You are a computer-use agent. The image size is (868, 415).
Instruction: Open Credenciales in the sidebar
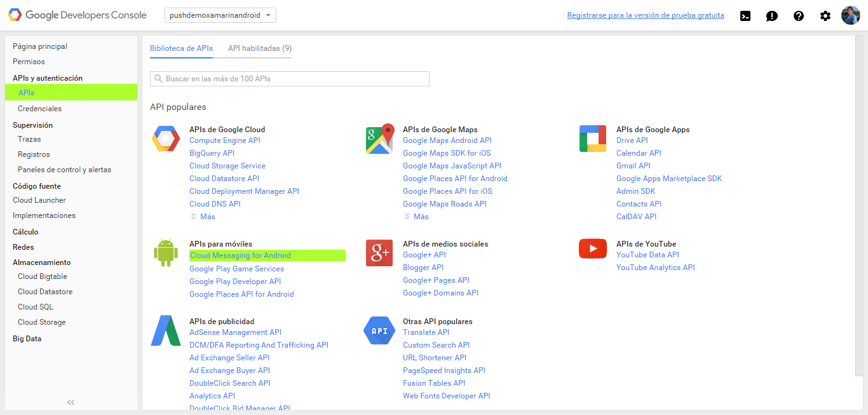click(40, 109)
